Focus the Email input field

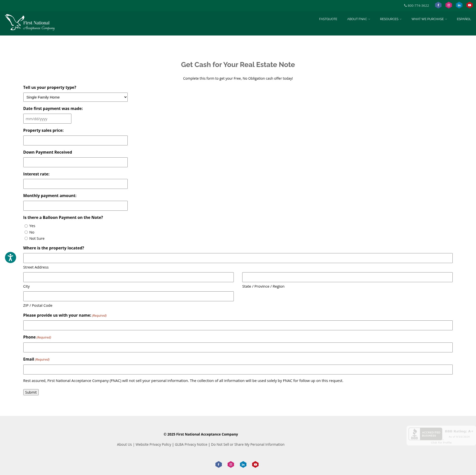(x=238, y=370)
